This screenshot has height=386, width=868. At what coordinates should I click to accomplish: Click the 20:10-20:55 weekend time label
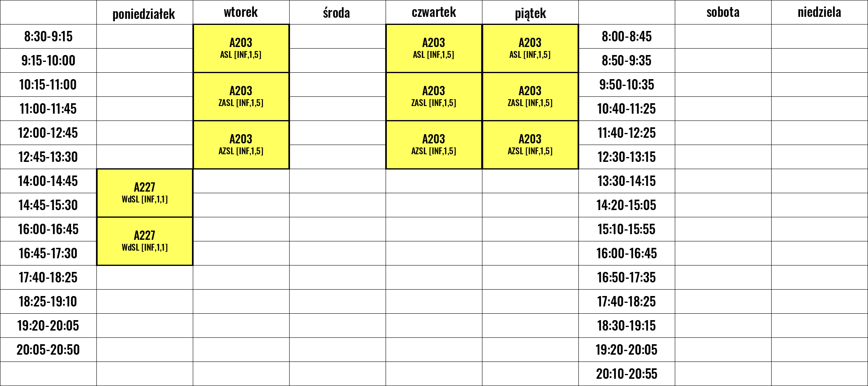[x=627, y=374]
